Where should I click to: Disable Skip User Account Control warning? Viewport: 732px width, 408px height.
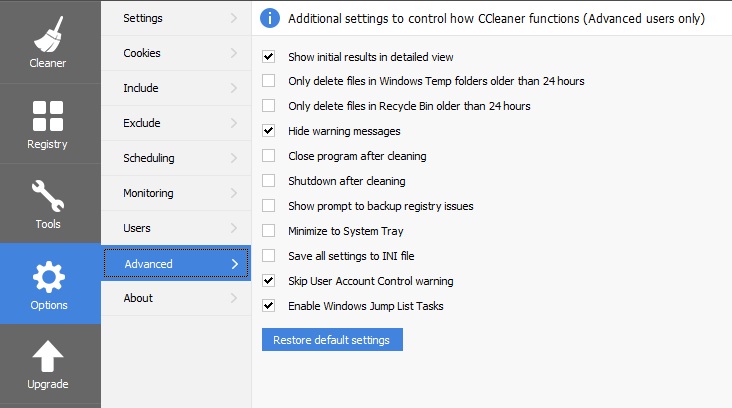pyautogui.click(x=268, y=281)
